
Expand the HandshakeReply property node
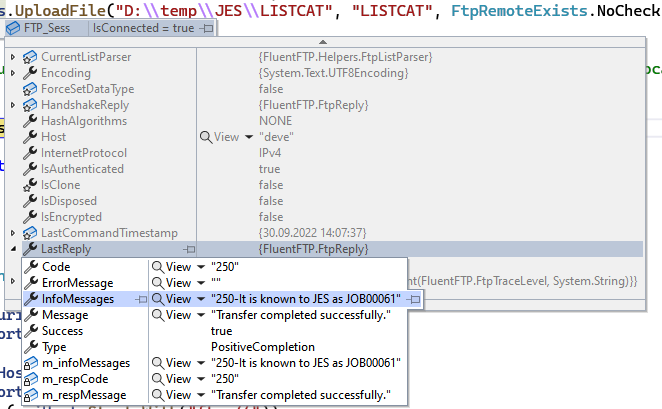(x=12, y=105)
